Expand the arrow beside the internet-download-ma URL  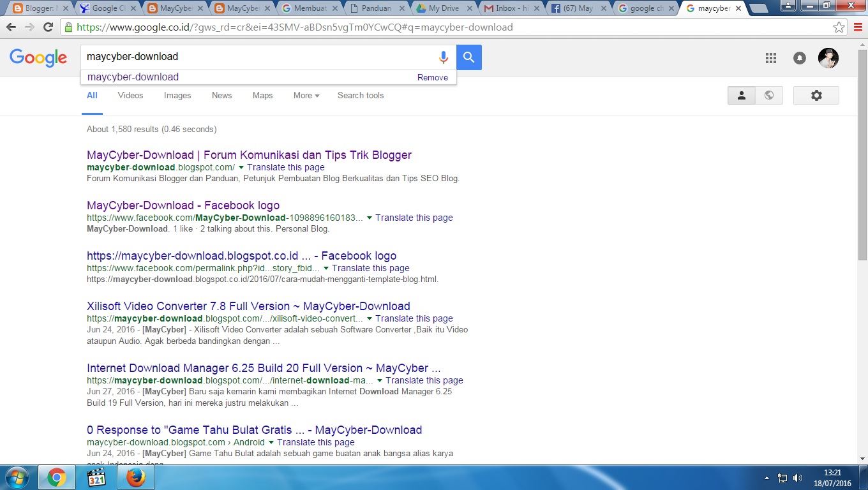click(x=380, y=381)
